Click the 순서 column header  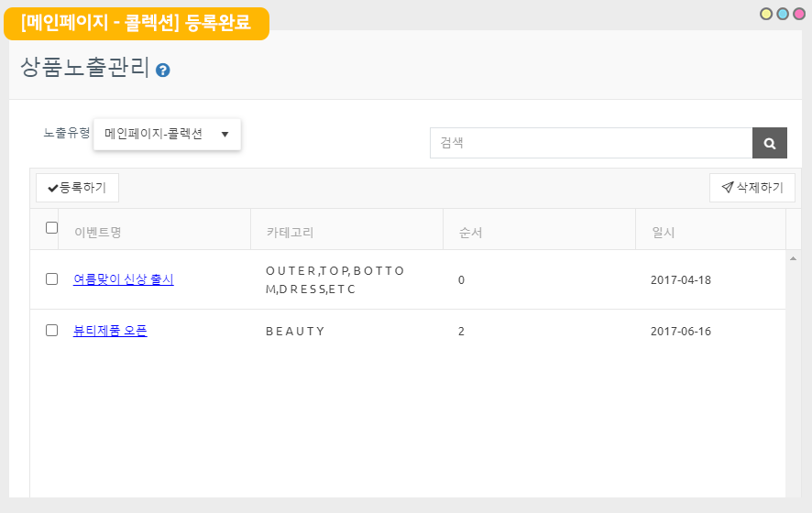[x=470, y=233]
